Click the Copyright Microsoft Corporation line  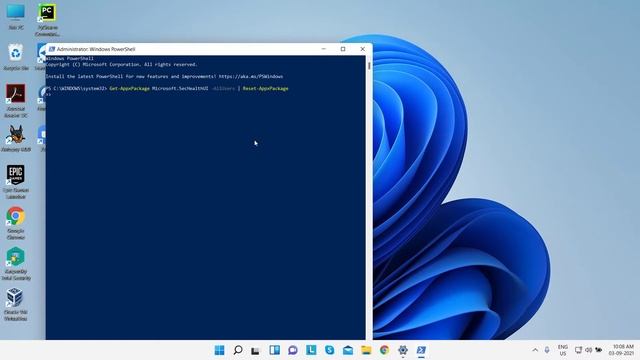coord(122,64)
